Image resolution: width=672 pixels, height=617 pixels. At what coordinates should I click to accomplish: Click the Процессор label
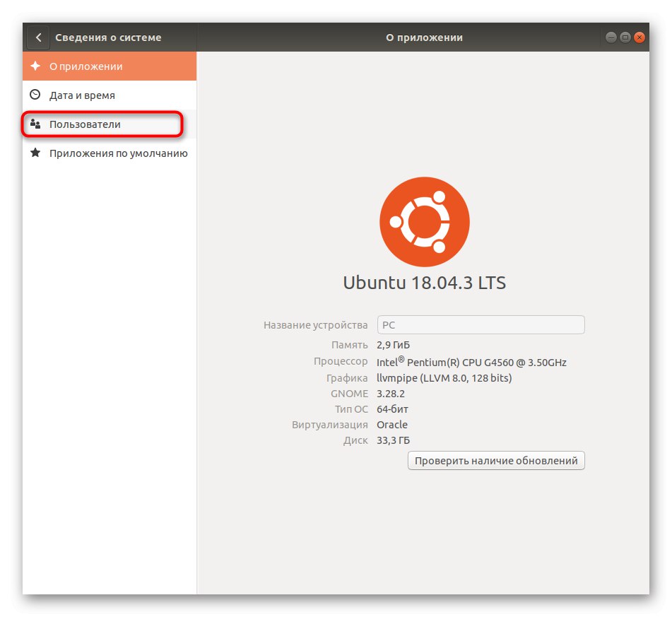[341, 361]
